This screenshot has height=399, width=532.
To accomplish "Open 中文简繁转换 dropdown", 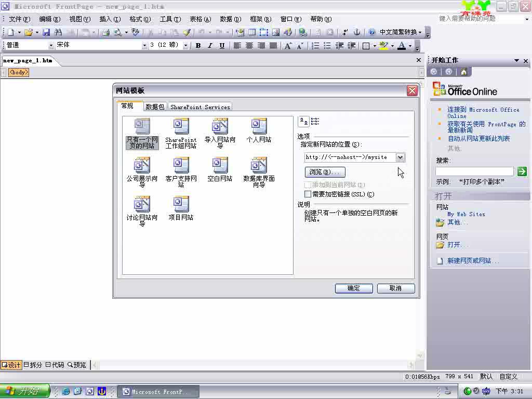I will pyautogui.click(x=420, y=32).
